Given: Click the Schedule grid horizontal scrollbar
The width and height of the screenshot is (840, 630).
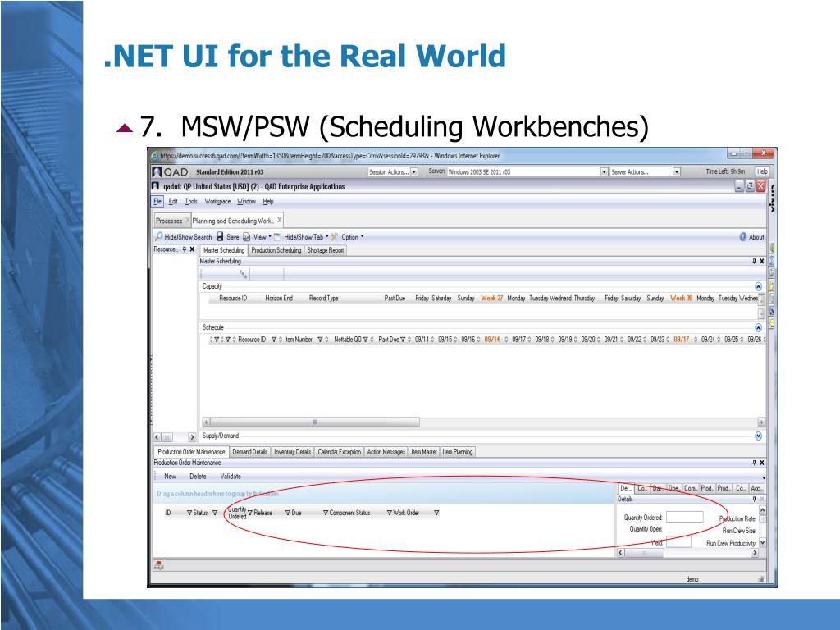Looking at the screenshot, I should [x=314, y=422].
